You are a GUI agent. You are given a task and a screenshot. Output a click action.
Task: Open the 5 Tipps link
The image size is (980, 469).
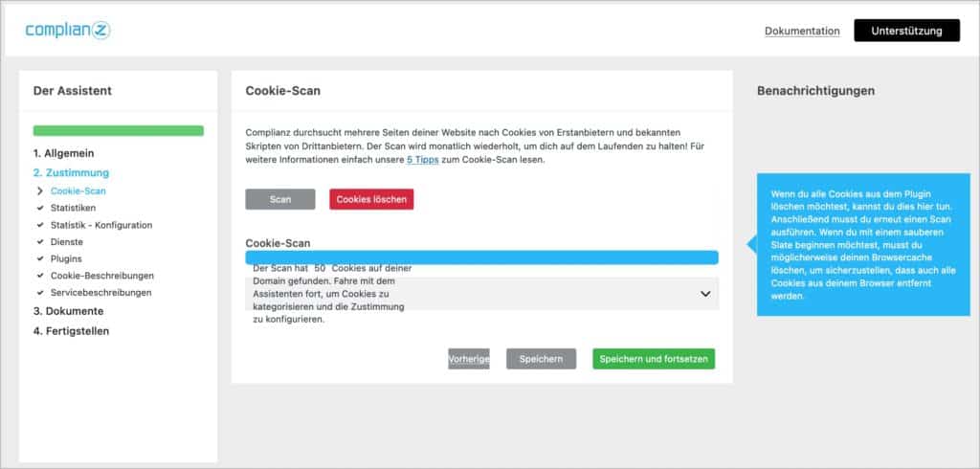click(x=422, y=160)
